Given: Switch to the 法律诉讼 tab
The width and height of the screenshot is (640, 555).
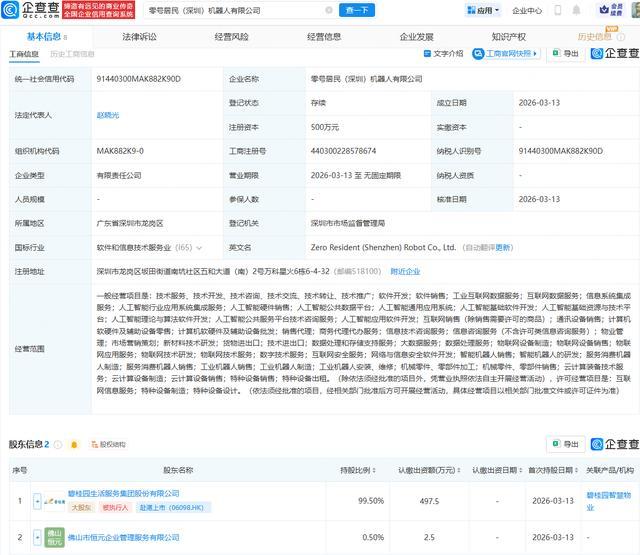Looking at the screenshot, I should coord(139,37).
